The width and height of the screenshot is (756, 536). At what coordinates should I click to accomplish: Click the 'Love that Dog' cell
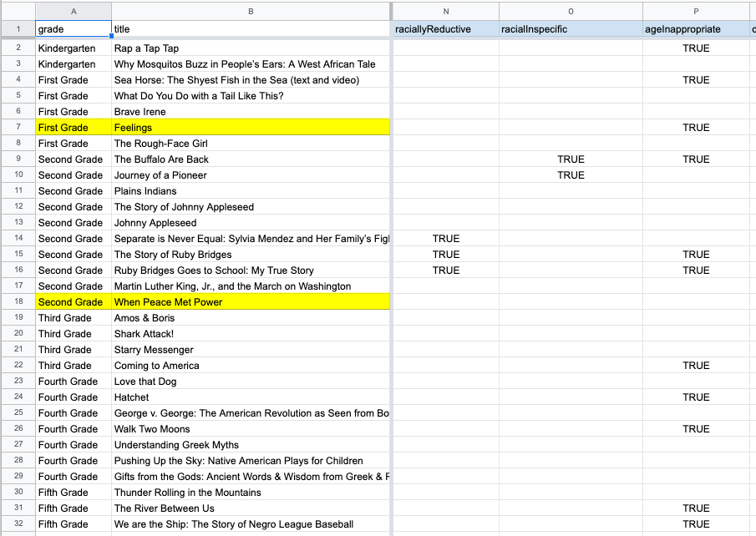251,382
